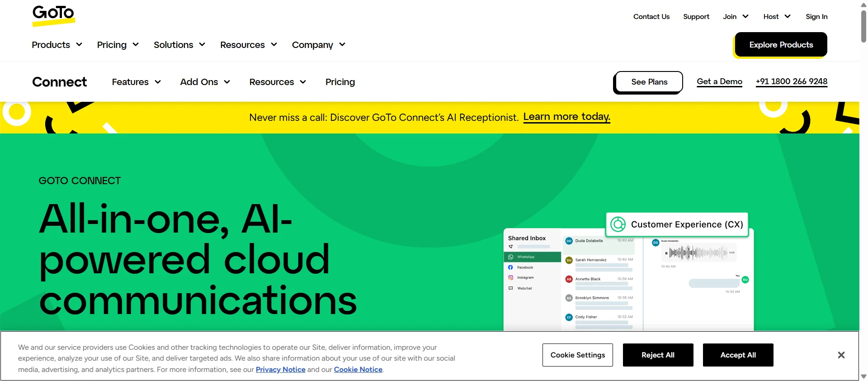Click Annette Black's avatar
Image resolution: width=868 pixels, height=381 pixels.
tap(569, 279)
